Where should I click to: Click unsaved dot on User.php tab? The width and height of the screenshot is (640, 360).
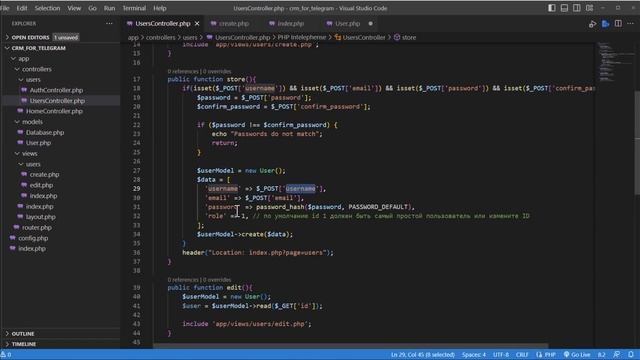[370, 24]
